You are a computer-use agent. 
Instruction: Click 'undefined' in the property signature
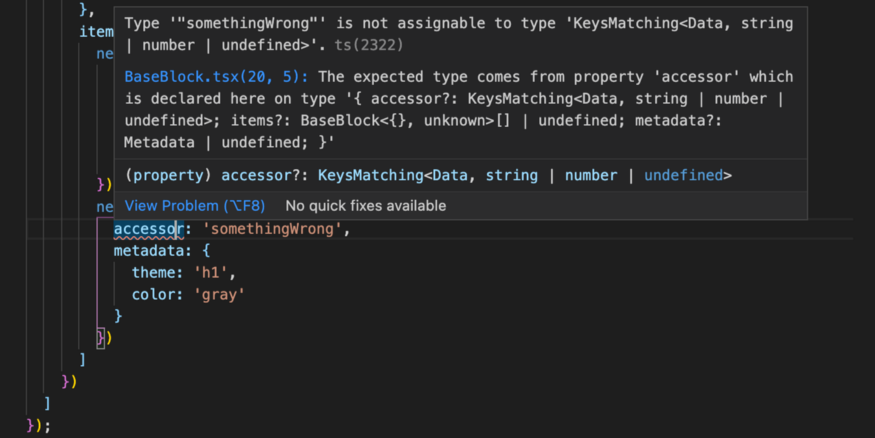point(684,175)
